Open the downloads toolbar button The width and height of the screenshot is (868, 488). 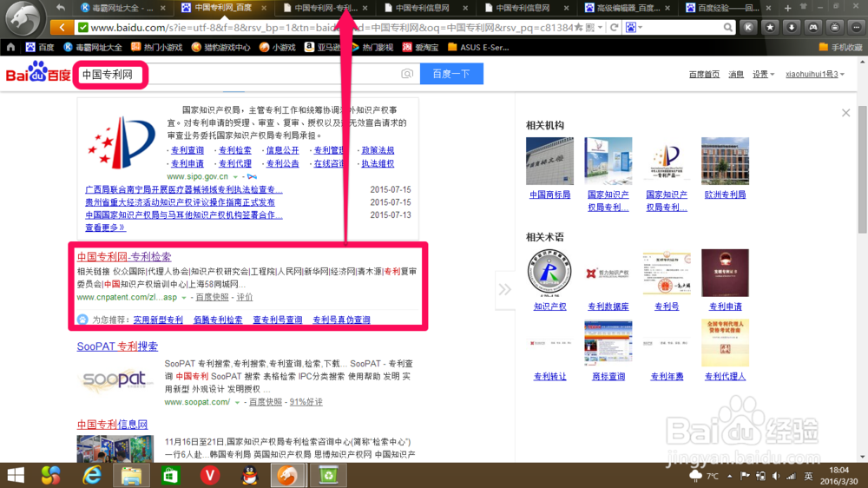pyautogui.click(x=792, y=27)
